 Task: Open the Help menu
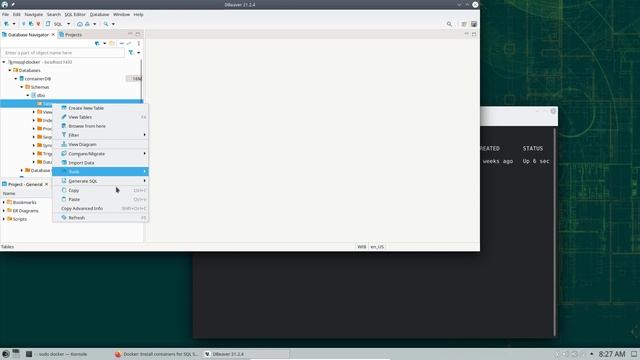(x=138, y=14)
